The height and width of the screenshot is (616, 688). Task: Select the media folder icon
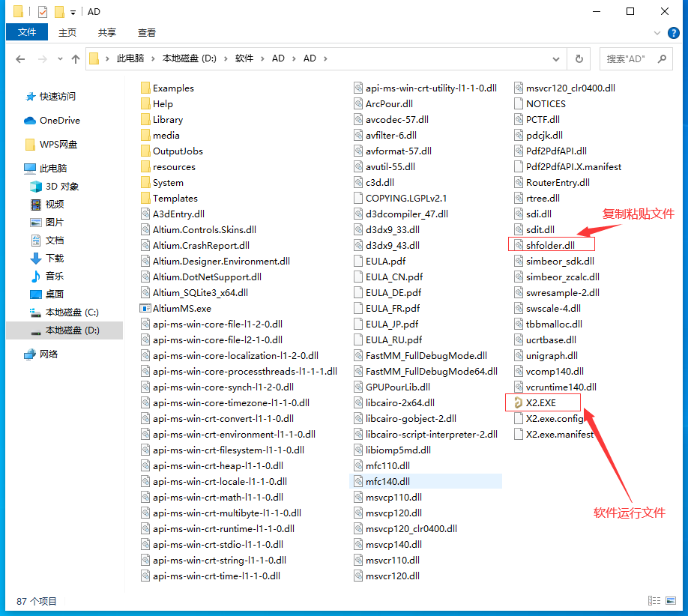(x=145, y=136)
